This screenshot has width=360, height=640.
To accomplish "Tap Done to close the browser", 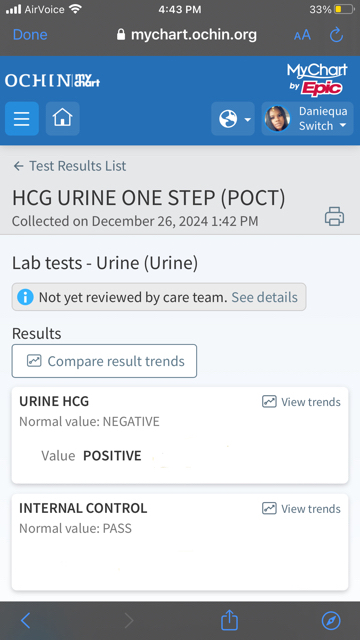I will tap(30, 35).
